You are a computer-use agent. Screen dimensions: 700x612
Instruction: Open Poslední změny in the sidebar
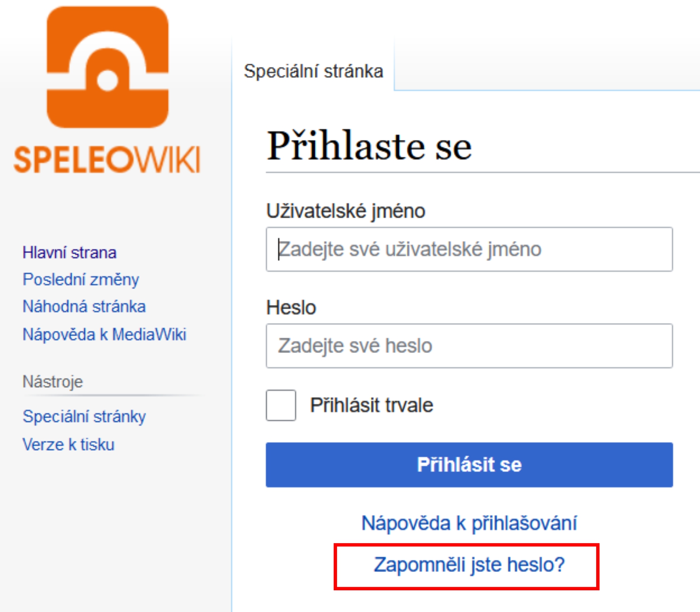[81, 280]
